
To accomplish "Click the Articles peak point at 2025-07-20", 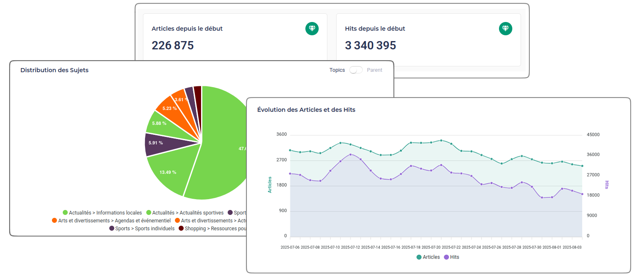I will tap(441, 140).
